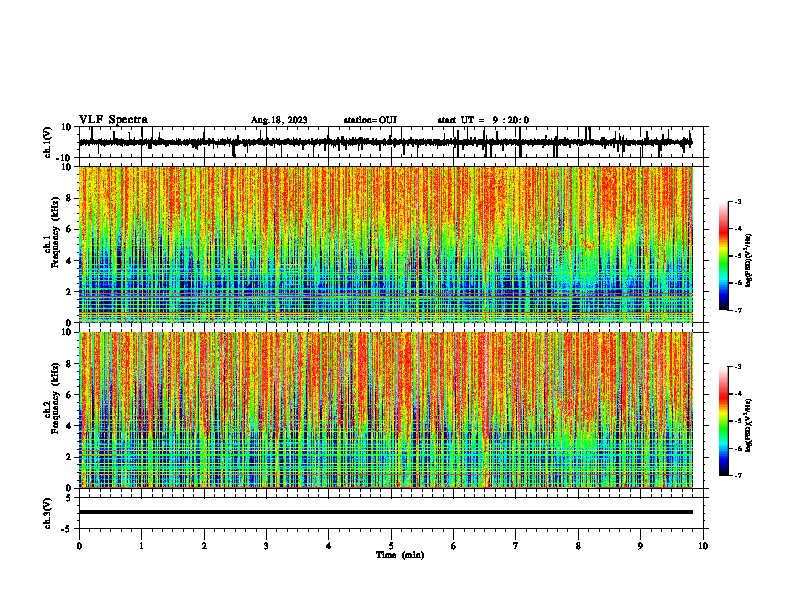The image size is (792, 612).
Task: Click the black ch.3 voltage trace line
Action: pos(386,512)
